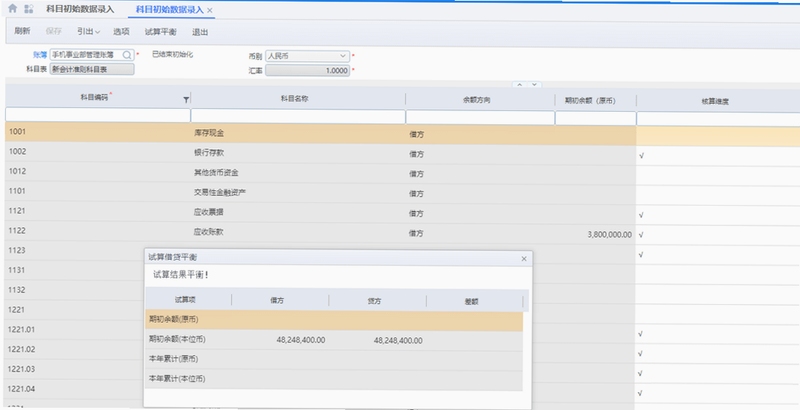Screen dimensions: 800x410
Task: Collapse header panel with up chevron
Action: tap(519, 85)
